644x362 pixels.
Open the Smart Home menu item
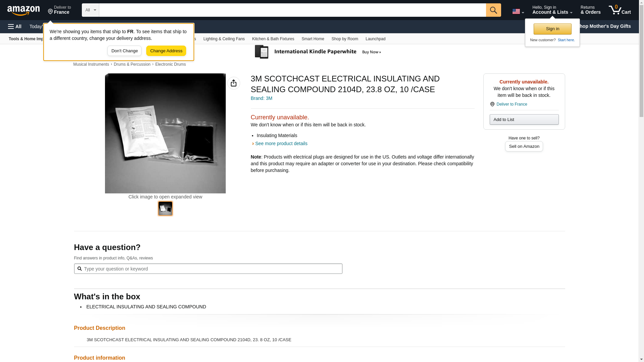click(312, 39)
